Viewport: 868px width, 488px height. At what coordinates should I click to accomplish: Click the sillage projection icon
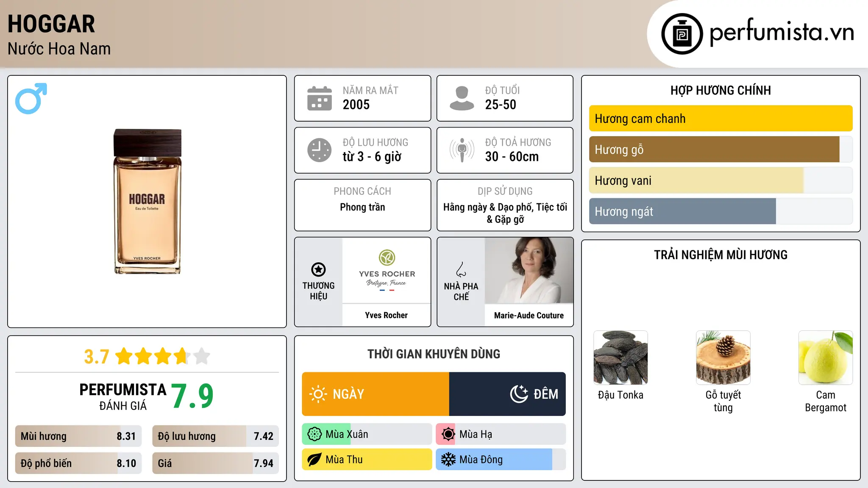tap(462, 150)
